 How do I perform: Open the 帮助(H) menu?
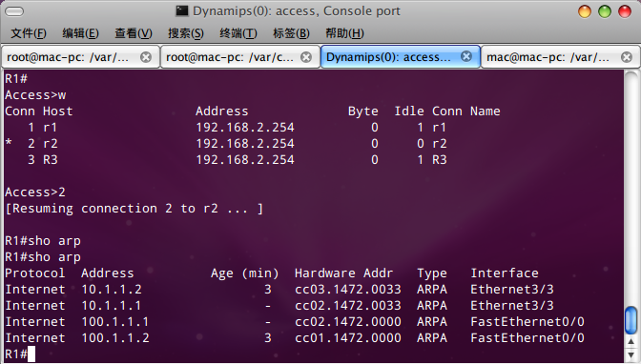(x=344, y=33)
